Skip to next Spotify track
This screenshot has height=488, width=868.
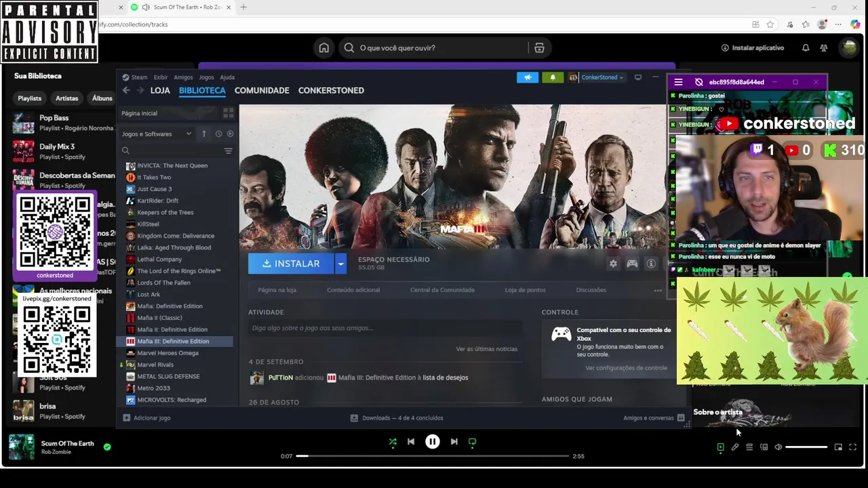(454, 442)
